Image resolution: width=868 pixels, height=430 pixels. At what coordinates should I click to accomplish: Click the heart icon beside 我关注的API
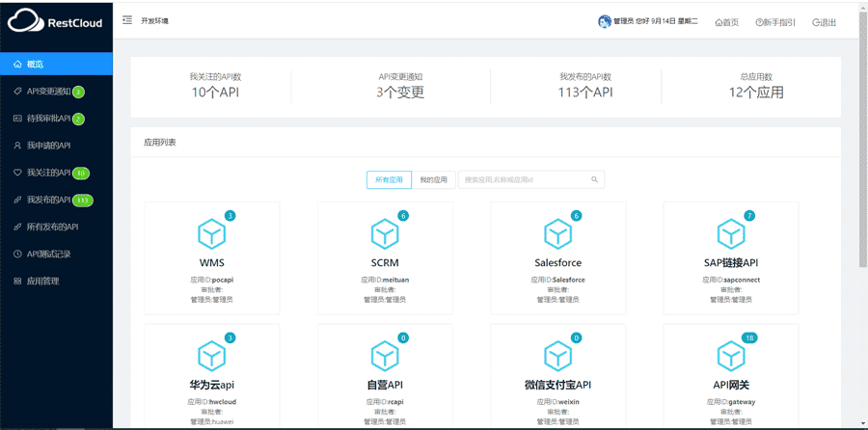click(17, 173)
